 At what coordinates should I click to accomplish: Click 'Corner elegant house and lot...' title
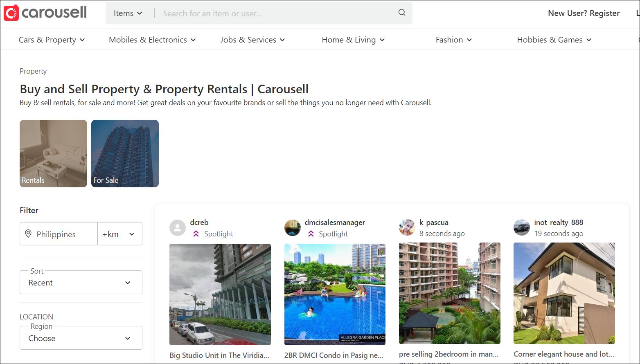tap(564, 354)
